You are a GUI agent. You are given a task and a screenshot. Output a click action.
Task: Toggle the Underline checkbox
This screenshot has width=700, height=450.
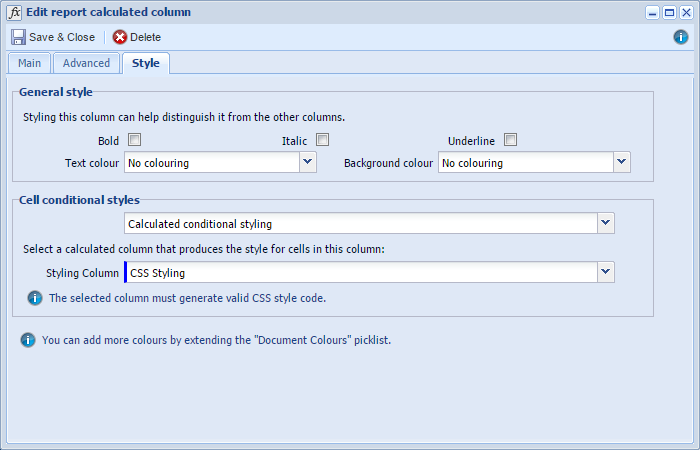pyautogui.click(x=510, y=140)
